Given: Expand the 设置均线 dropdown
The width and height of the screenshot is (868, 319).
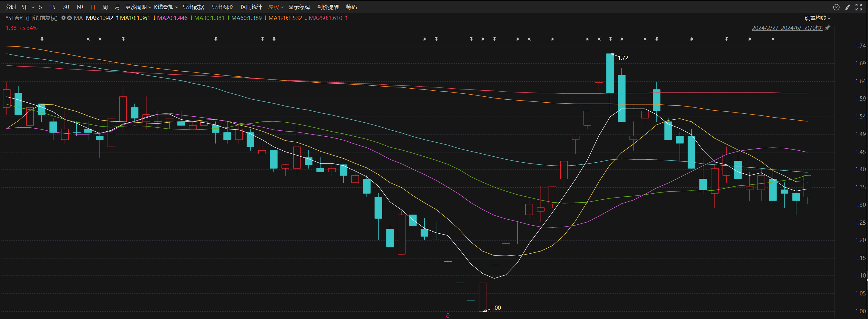Looking at the screenshot, I should point(817,18).
